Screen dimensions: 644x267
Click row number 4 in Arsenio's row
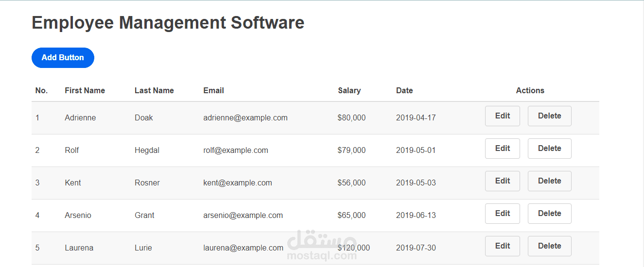pyautogui.click(x=37, y=215)
